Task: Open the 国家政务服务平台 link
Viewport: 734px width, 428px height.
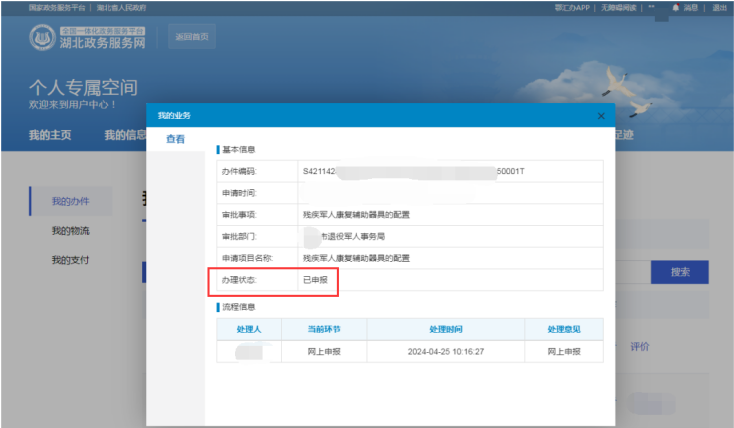Action: (x=58, y=7)
